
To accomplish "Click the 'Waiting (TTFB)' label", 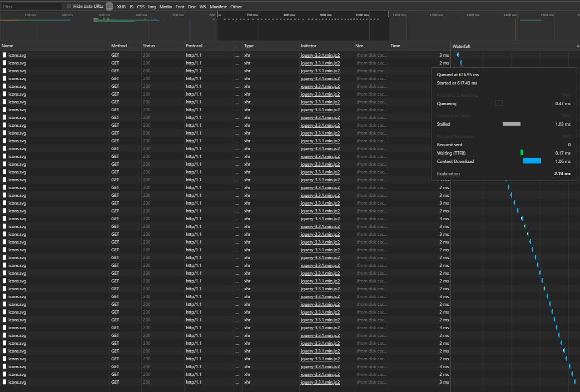I will (451, 153).
